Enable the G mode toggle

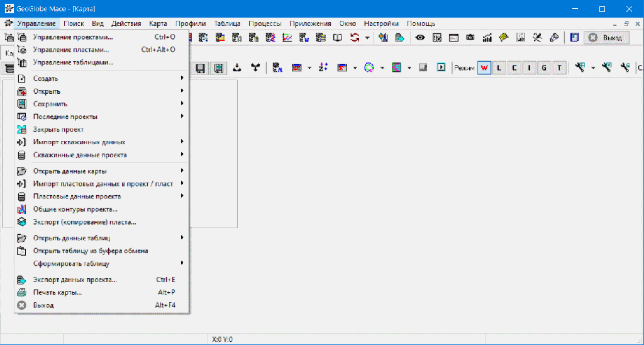[x=544, y=68]
